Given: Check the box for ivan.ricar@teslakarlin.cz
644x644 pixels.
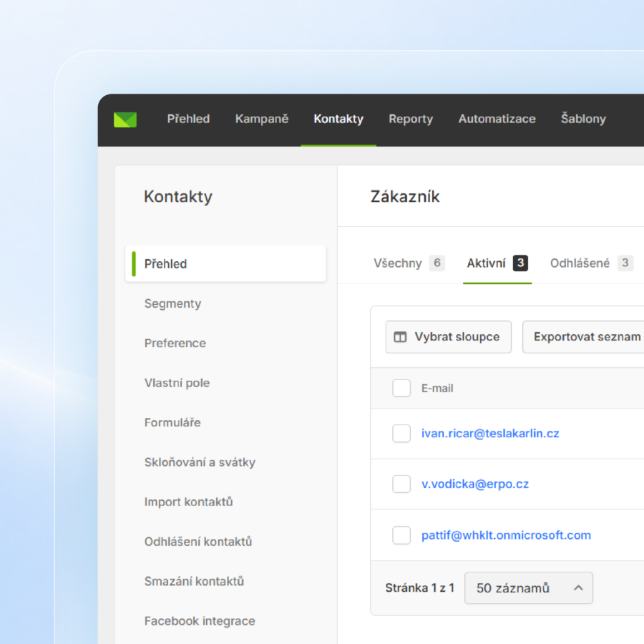Looking at the screenshot, I should pos(401,434).
